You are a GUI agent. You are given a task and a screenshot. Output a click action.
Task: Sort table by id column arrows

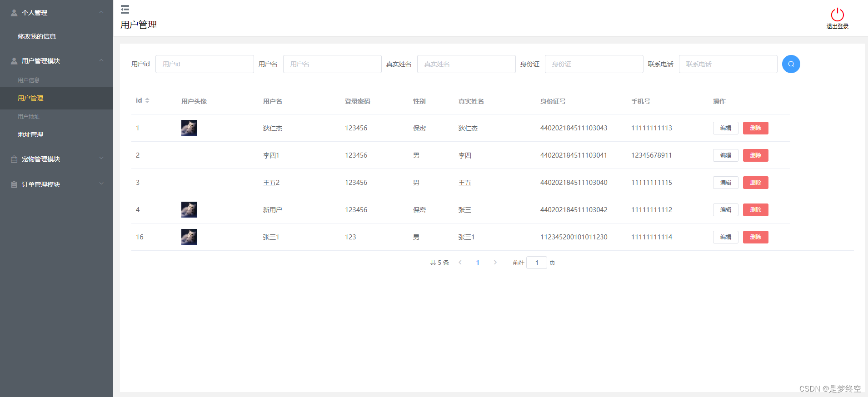(x=147, y=100)
